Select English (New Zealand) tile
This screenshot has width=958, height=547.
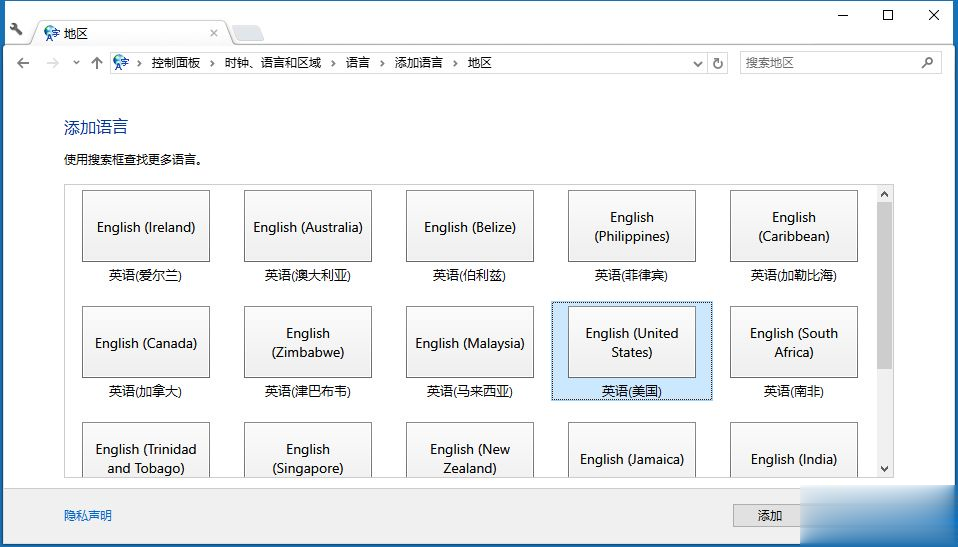[x=470, y=450]
